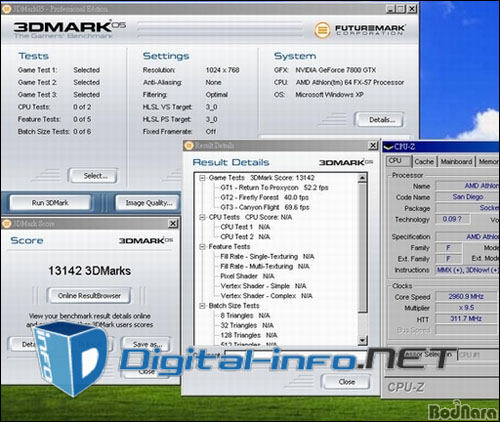Viewport: 500px width, 422px height.
Task: Click the Result Details vertical scrollbar thumb
Action: coord(362,247)
